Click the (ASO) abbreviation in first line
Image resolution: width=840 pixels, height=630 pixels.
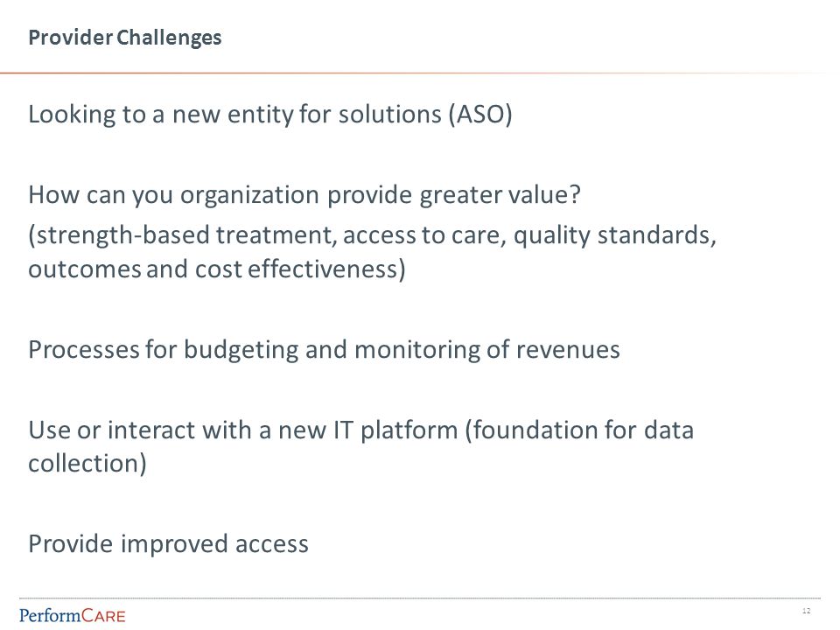[x=480, y=115]
